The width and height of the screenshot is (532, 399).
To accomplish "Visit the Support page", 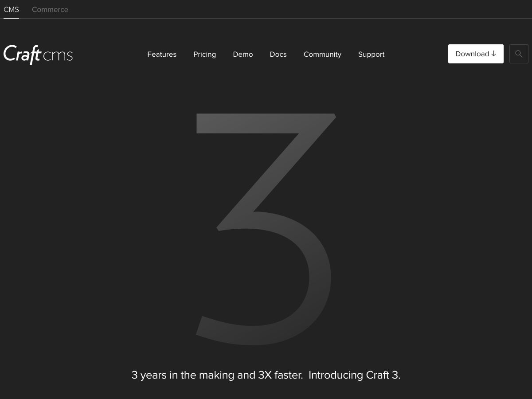I will (x=372, y=54).
